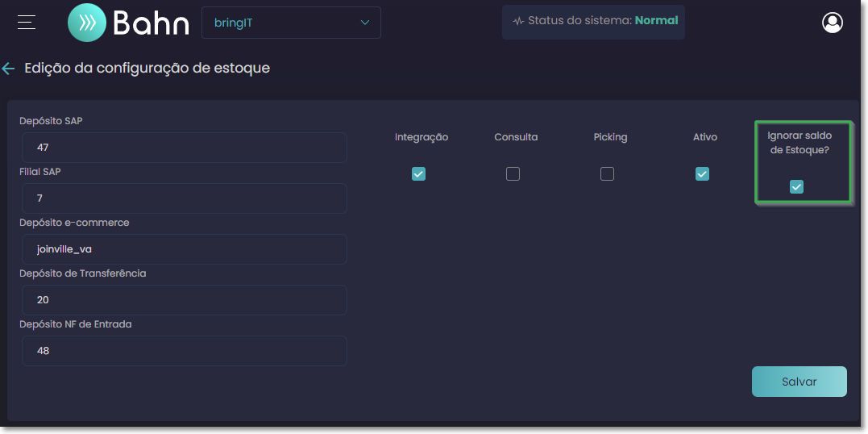Viewport: 868px width, 434px height.
Task: Click the Status do sistema Normal indicator
Action: click(593, 22)
